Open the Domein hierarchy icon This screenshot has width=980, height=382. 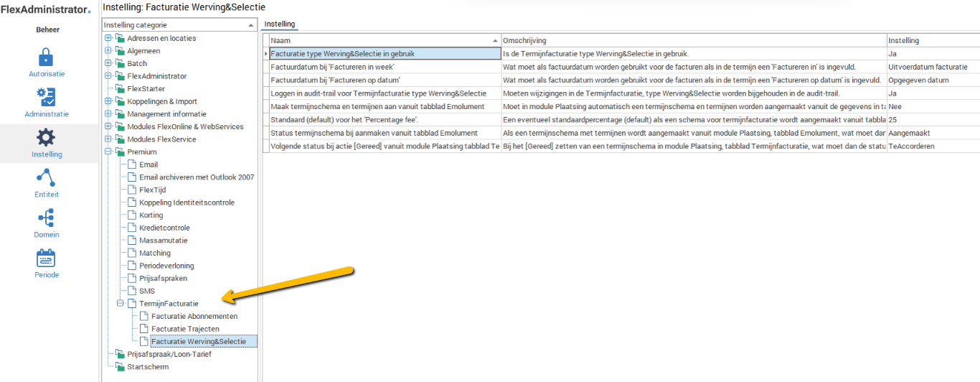click(x=47, y=218)
